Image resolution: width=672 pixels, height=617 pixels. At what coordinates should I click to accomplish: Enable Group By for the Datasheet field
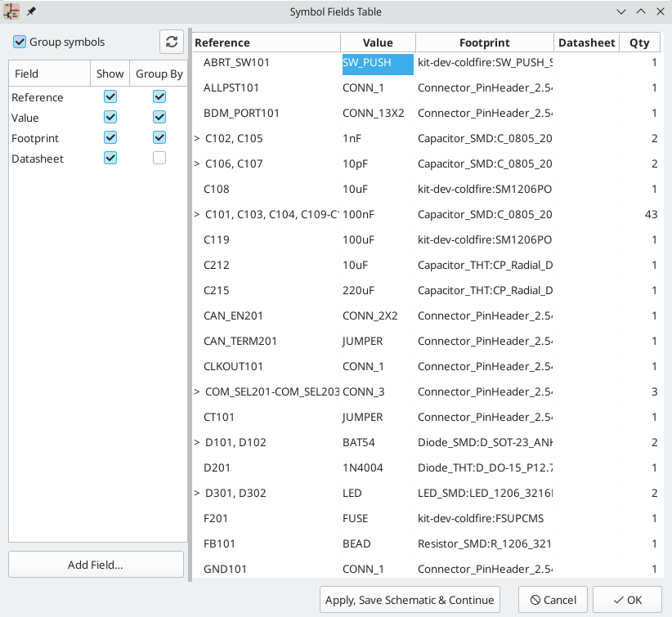[159, 158]
